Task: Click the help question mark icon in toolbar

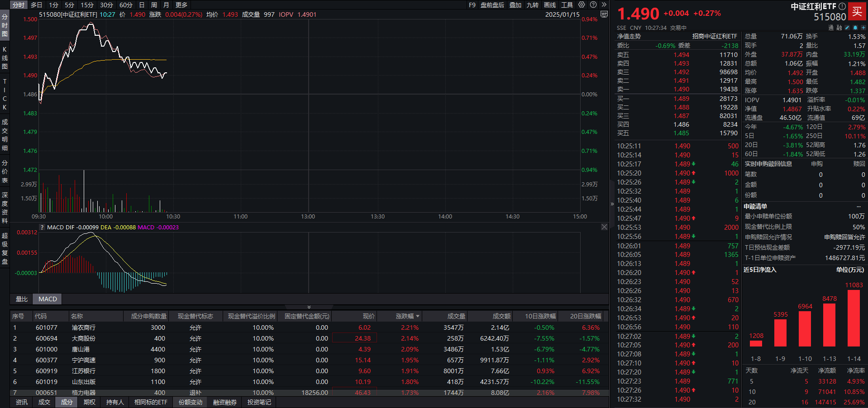Action: [x=593, y=5]
